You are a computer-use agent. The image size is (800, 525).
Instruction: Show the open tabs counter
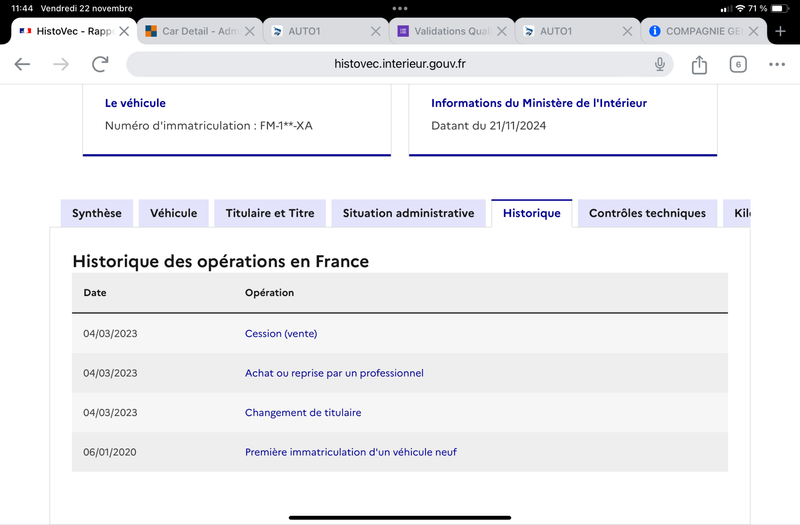[738, 64]
